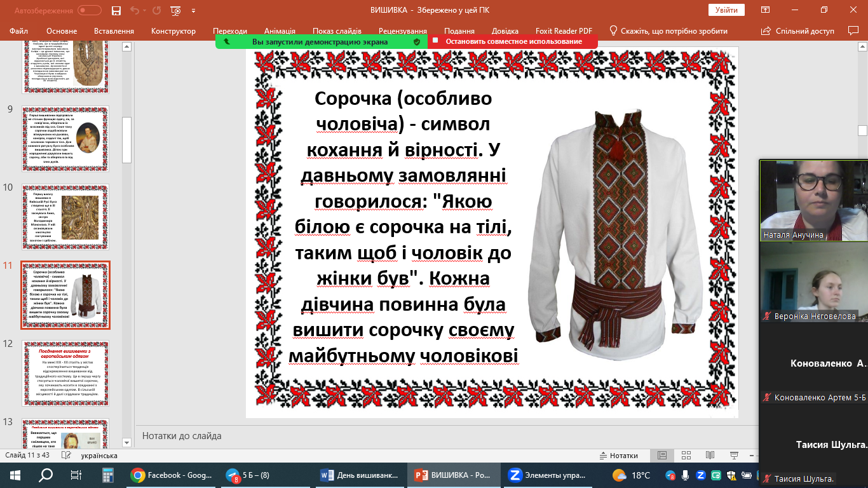The height and width of the screenshot is (488, 868).
Task: Open the Windows Start menu
Action: 15,475
